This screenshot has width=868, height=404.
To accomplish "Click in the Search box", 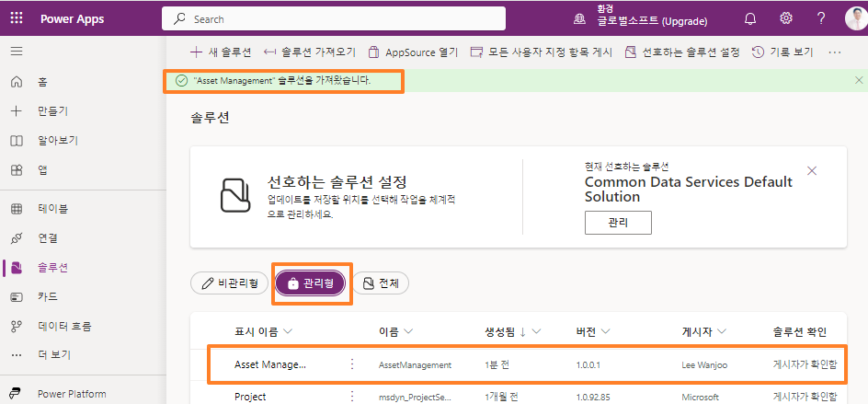I will [333, 18].
